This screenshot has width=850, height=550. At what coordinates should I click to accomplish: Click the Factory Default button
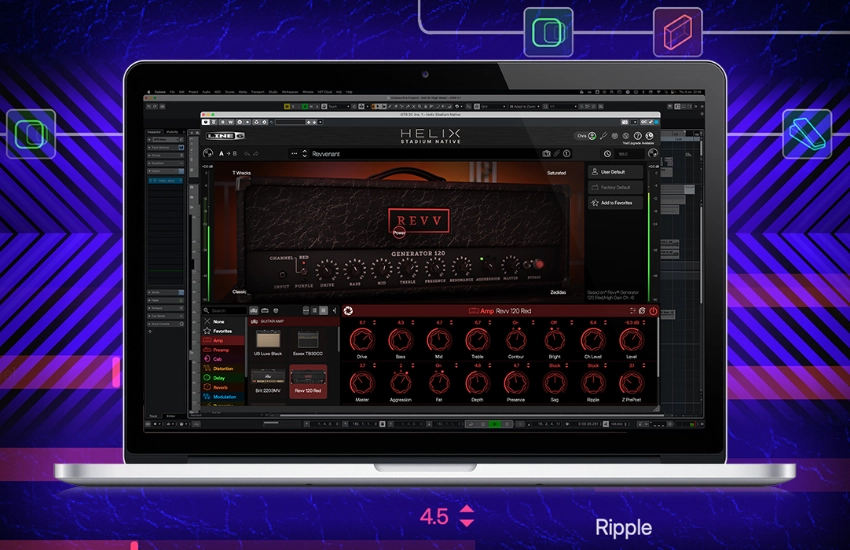click(x=615, y=187)
